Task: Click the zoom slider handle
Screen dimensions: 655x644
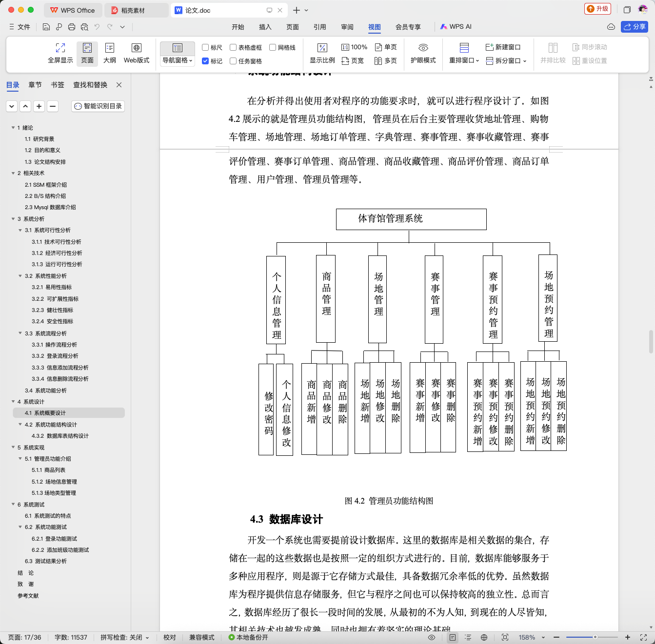Action: pos(595,637)
